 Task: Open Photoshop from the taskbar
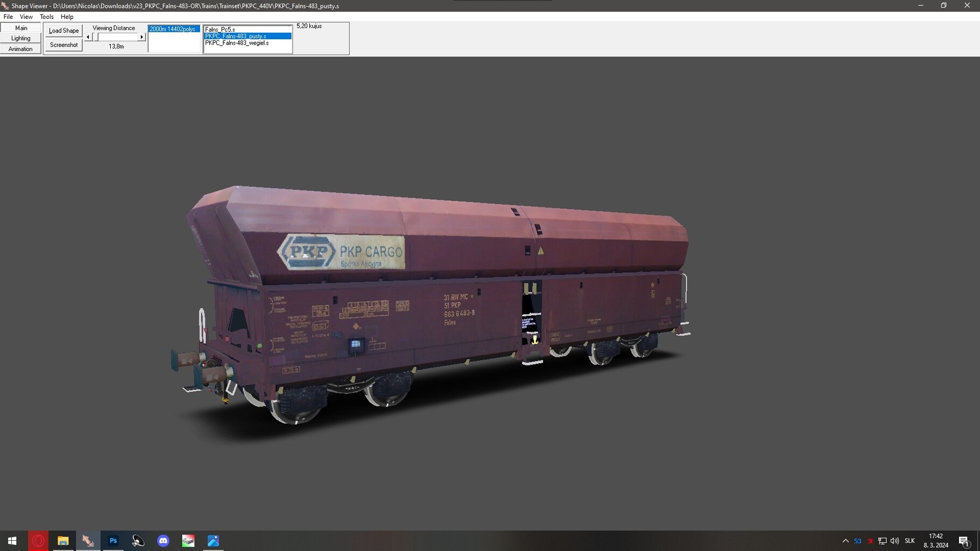(113, 541)
